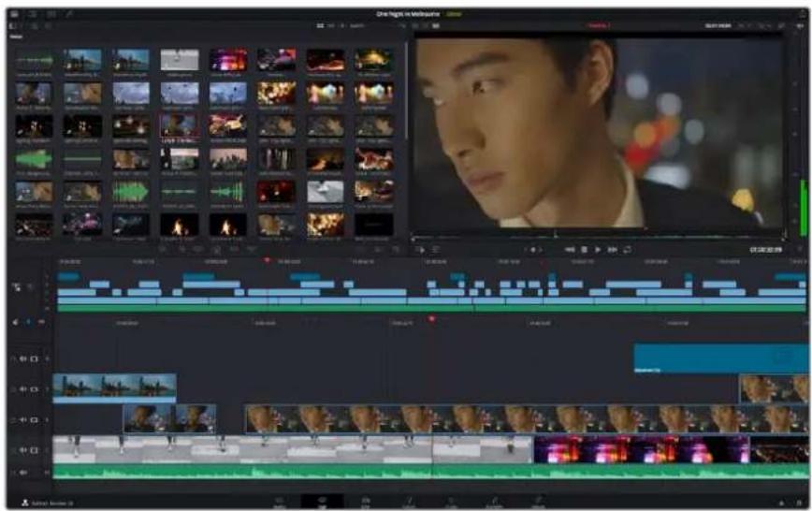Switch to the Media page tab

(279, 502)
